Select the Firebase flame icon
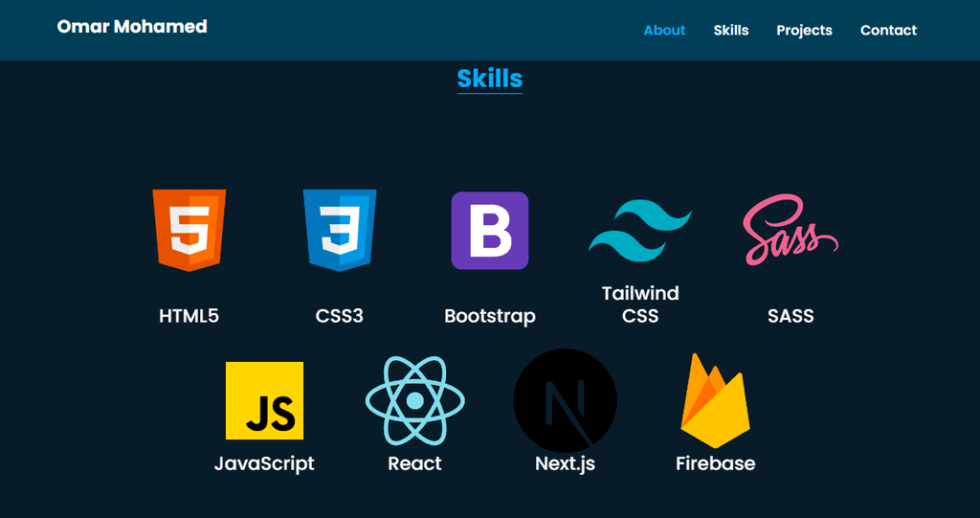980x518 pixels. (716, 400)
